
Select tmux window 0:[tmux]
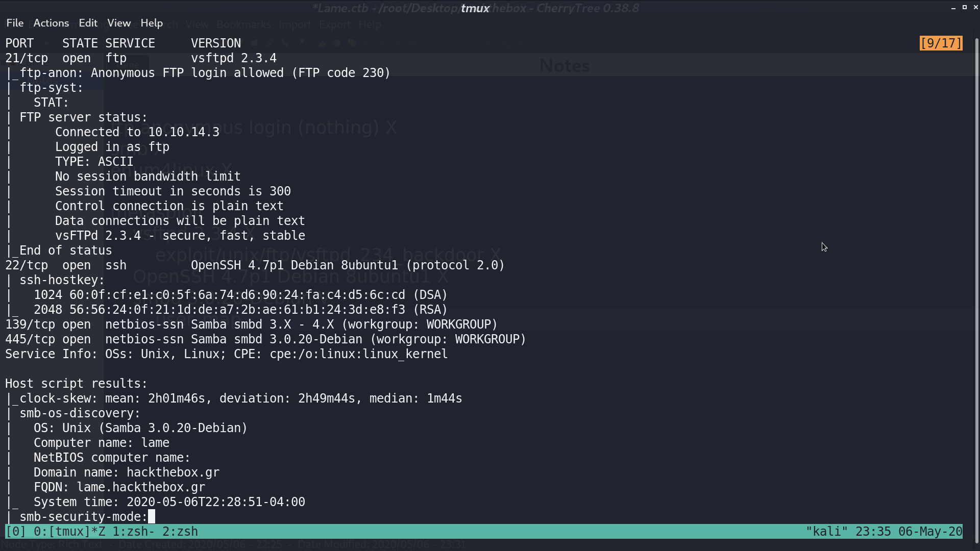(69, 532)
